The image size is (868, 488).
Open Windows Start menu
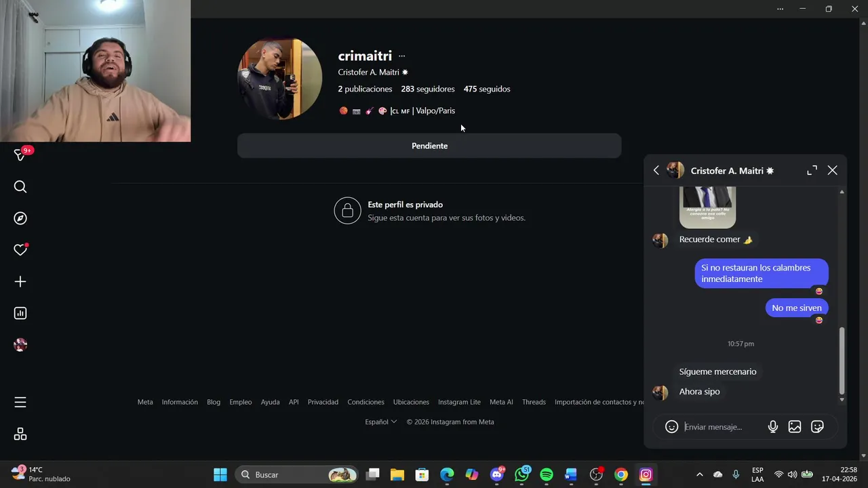point(220,474)
